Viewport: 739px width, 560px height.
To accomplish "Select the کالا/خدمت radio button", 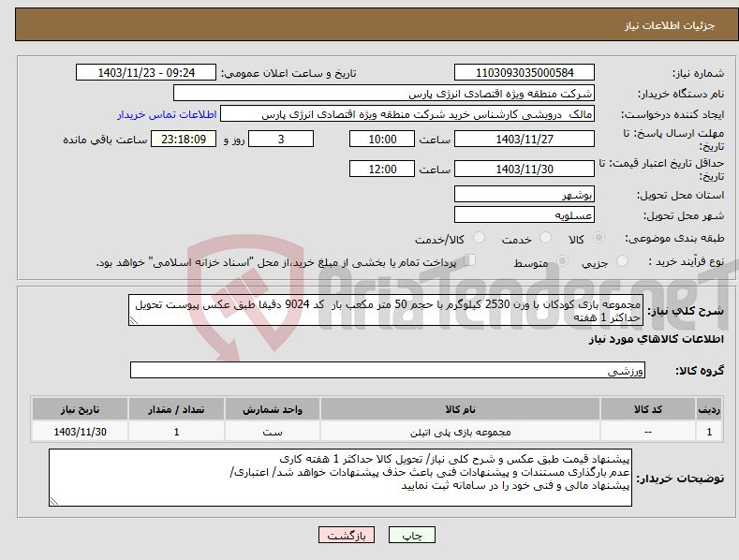I will point(479,238).
